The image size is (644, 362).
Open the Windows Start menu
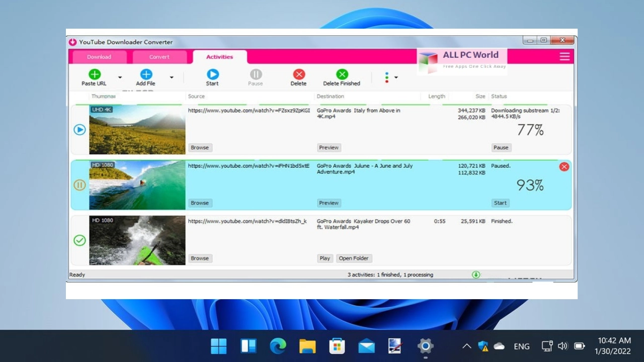pos(219,346)
